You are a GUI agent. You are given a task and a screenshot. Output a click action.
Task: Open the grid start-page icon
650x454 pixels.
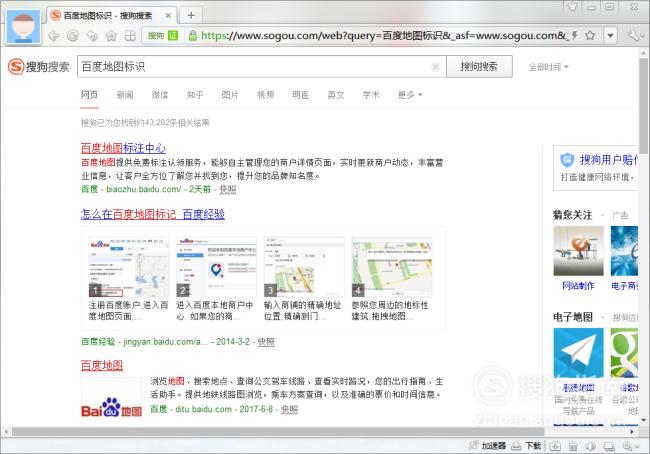(130, 36)
